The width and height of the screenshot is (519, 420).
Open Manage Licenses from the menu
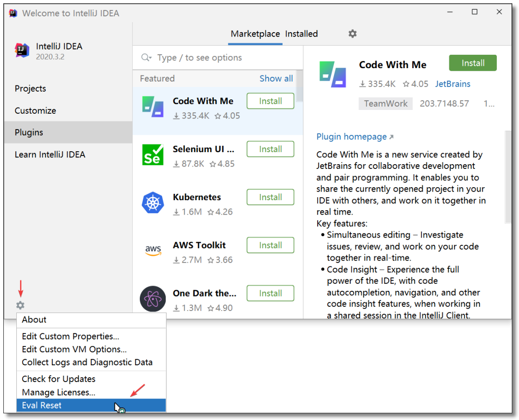91,392
